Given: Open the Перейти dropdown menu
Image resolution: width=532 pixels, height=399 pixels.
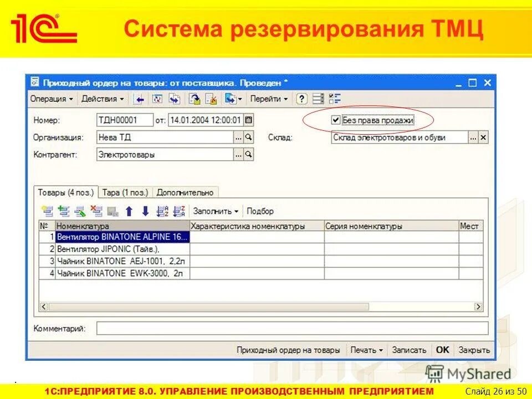Looking at the screenshot, I should click(x=269, y=99).
